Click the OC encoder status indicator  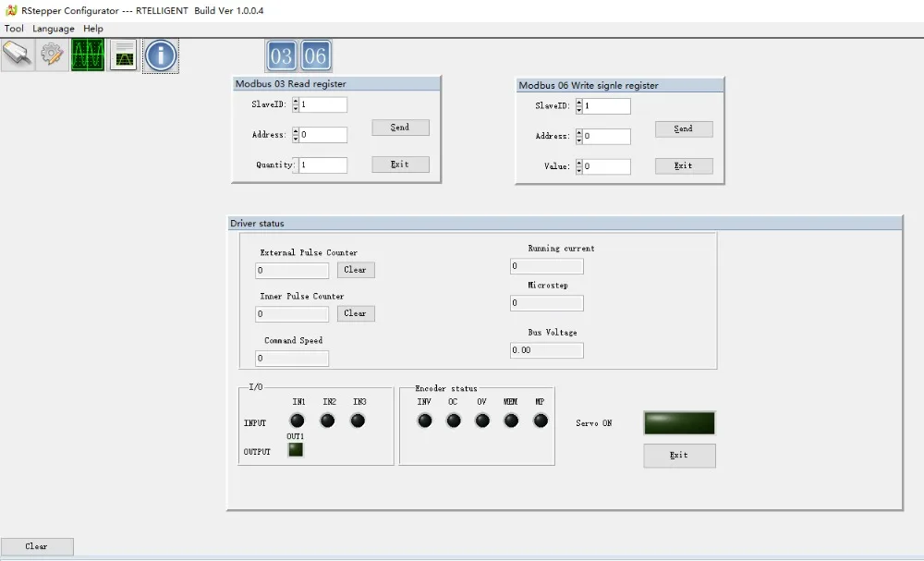(454, 421)
